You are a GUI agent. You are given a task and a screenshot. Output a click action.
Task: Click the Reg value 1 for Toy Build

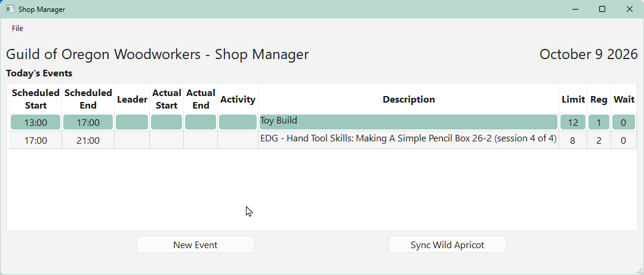click(599, 122)
